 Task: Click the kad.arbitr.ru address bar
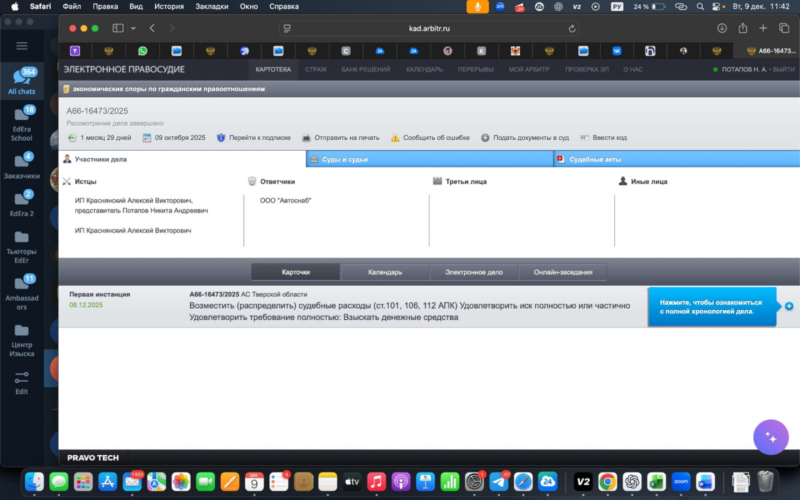click(x=430, y=28)
